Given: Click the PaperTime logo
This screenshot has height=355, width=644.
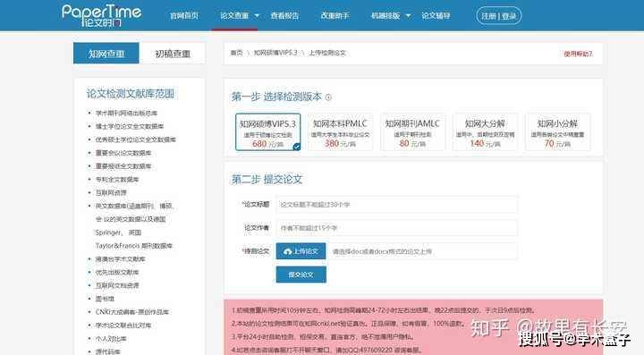Looking at the screenshot, I should tap(101, 15).
